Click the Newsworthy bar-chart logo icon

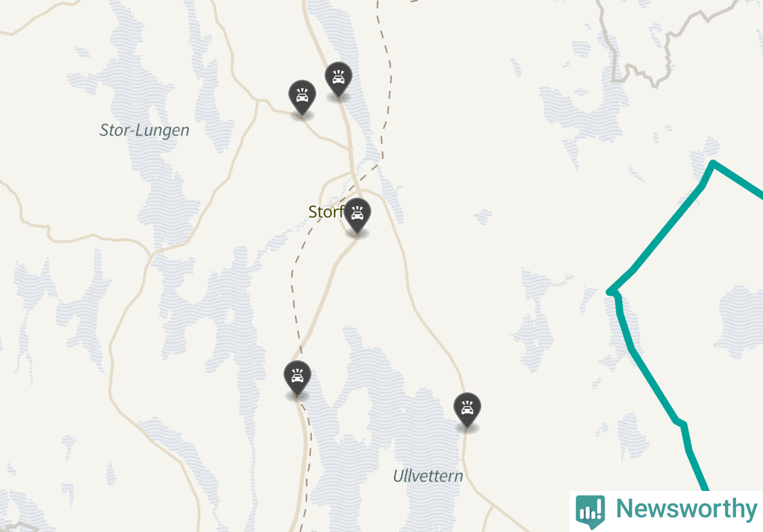590,511
